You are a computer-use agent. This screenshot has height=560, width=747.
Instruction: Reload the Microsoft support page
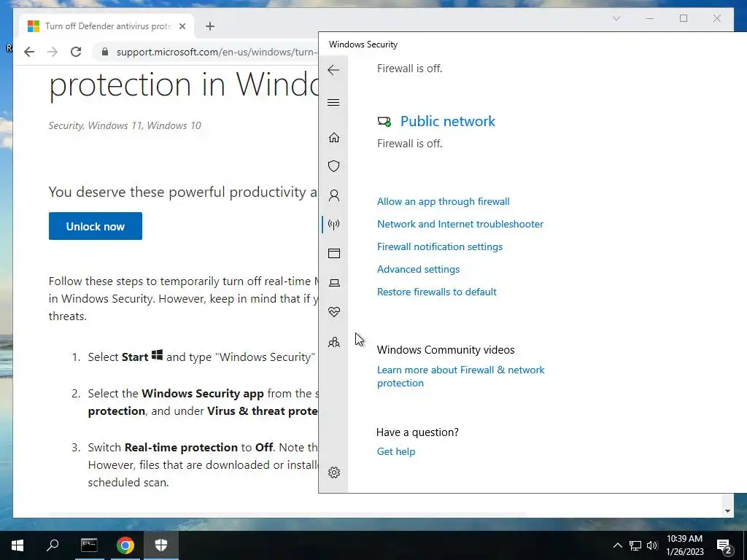point(76,52)
